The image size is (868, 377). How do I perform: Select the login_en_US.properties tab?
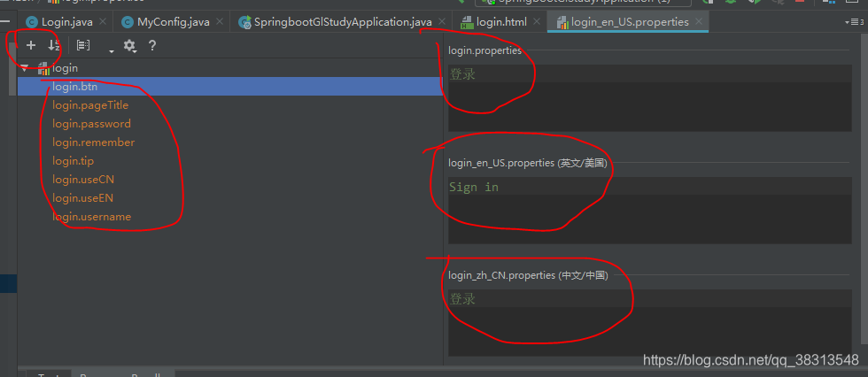[630, 22]
